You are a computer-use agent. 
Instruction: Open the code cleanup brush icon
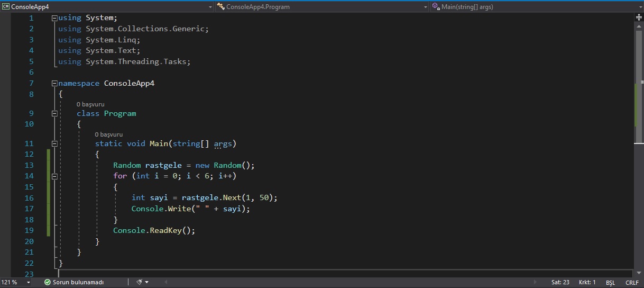139,282
